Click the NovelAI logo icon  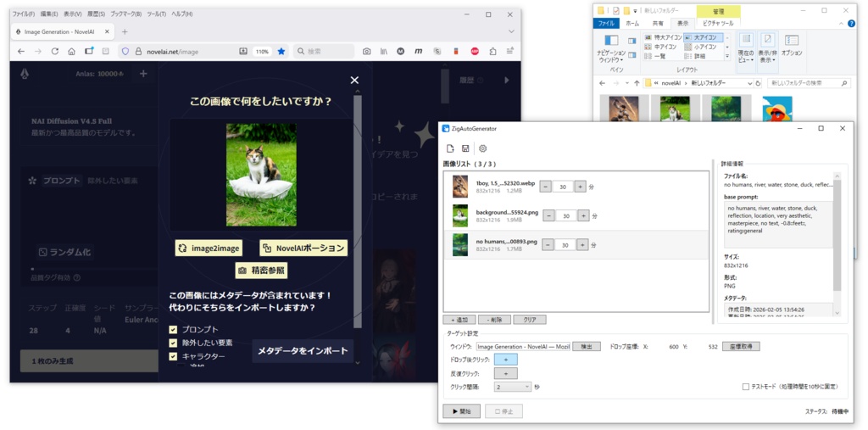point(25,74)
